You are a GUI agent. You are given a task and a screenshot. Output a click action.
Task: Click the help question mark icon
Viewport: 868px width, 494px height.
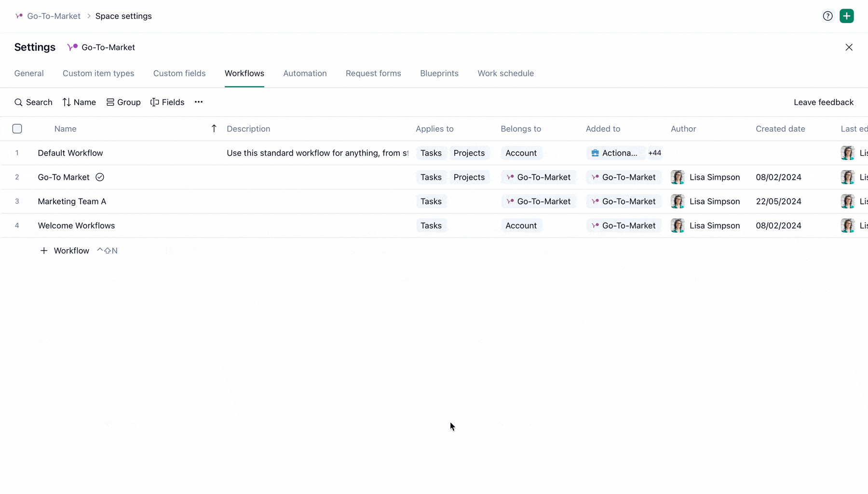pos(827,16)
